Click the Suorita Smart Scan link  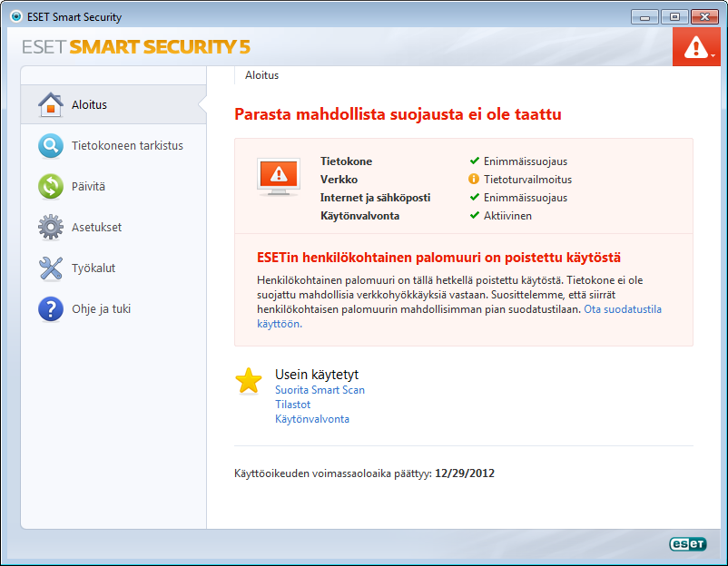tap(320, 390)
